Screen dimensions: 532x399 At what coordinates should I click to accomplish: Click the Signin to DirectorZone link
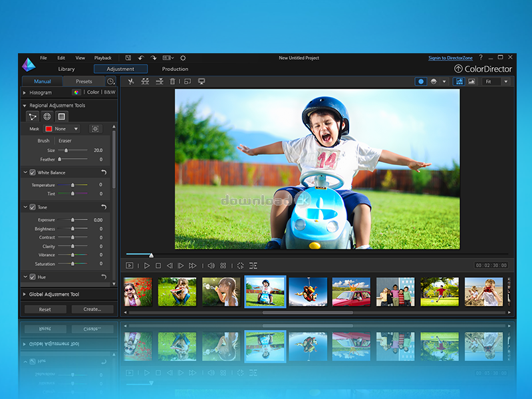(452, 58)
